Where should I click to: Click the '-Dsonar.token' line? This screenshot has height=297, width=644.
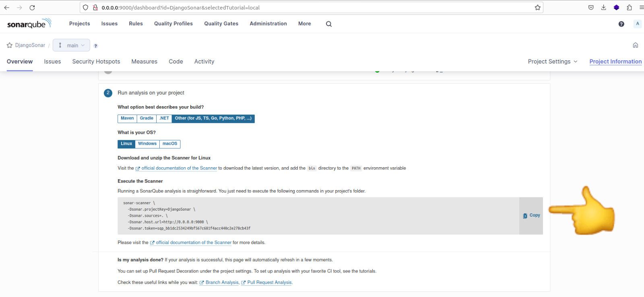click(x=189, y=228)
